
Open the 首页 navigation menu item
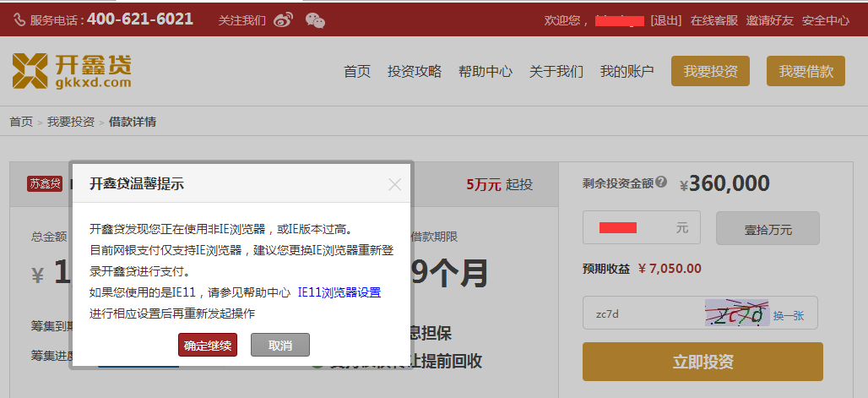[x=357, y=72]
